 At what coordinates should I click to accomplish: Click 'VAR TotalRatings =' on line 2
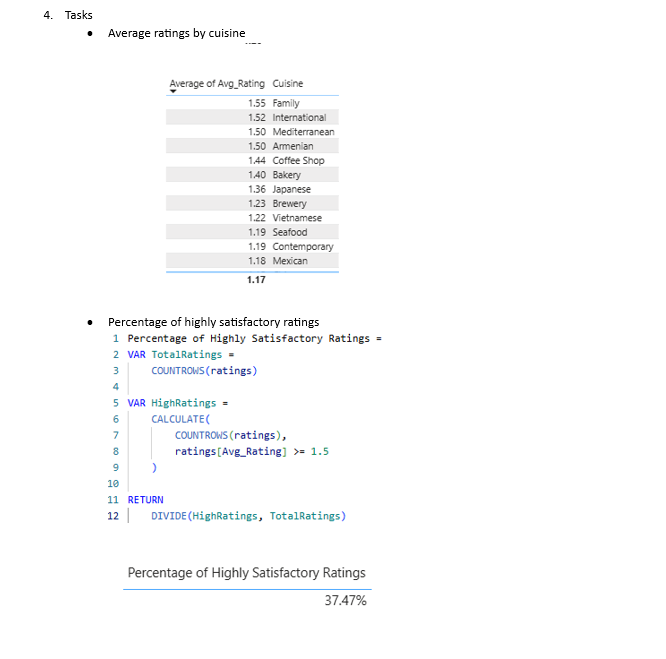point(181,355)
